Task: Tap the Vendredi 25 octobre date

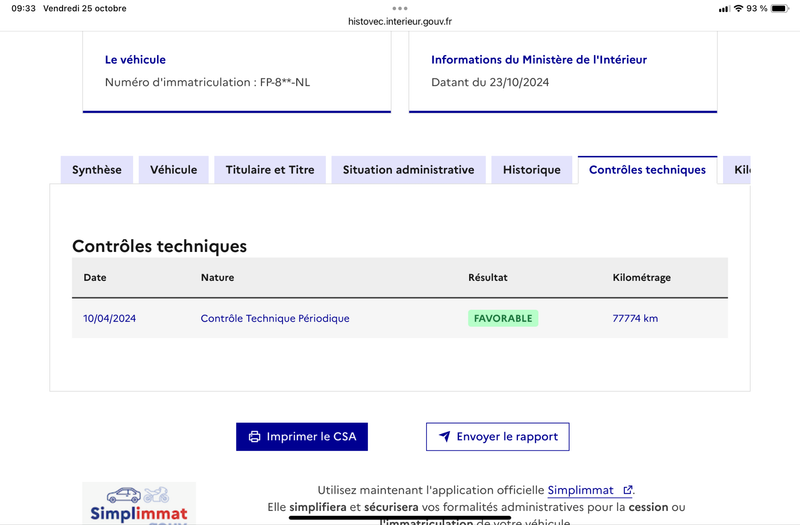Action: [x=85, y=8]
